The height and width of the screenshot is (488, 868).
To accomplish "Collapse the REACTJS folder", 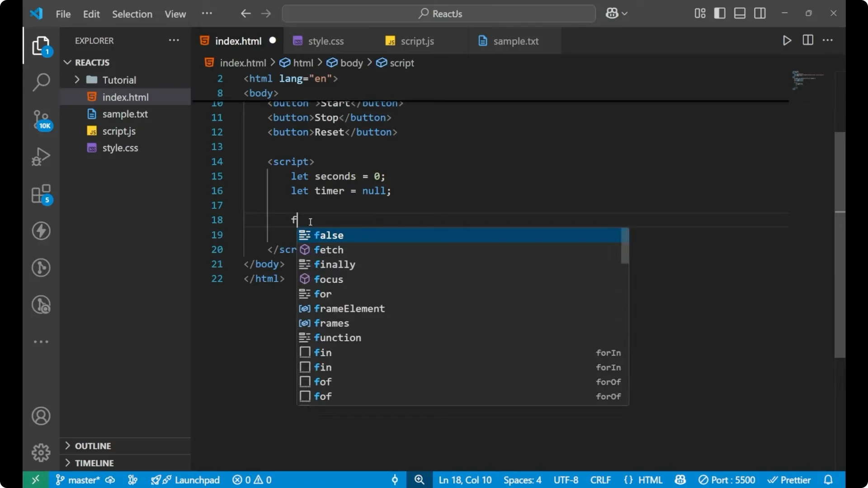I will [x=67, y=62].
